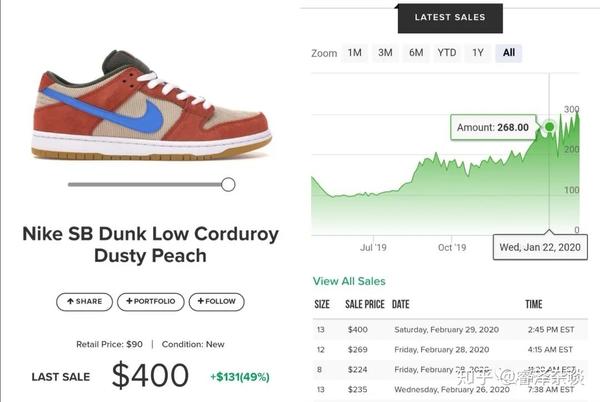The height and width of the screenshot is (402, 600).
Task: Click the Dusty Peach shoe image
Action: (x=152, y=106)
